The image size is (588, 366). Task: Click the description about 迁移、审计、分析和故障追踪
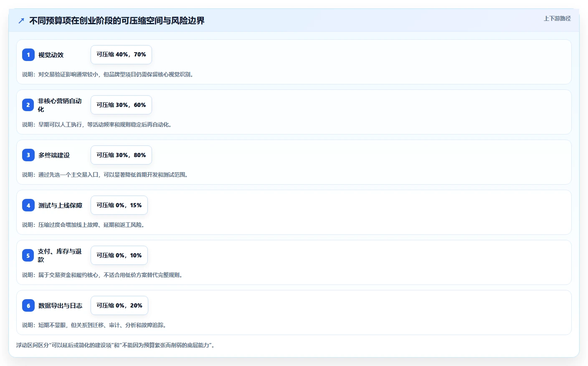coord(94,325)
